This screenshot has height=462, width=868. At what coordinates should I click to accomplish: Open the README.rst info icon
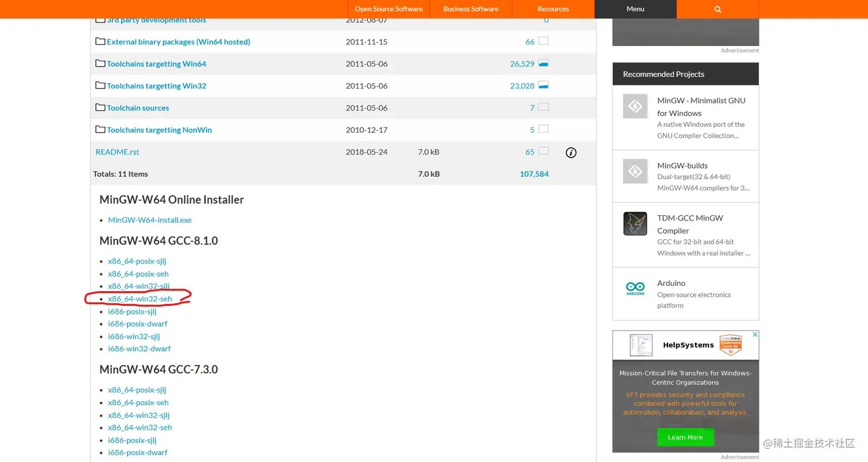(x=571, y=153)
